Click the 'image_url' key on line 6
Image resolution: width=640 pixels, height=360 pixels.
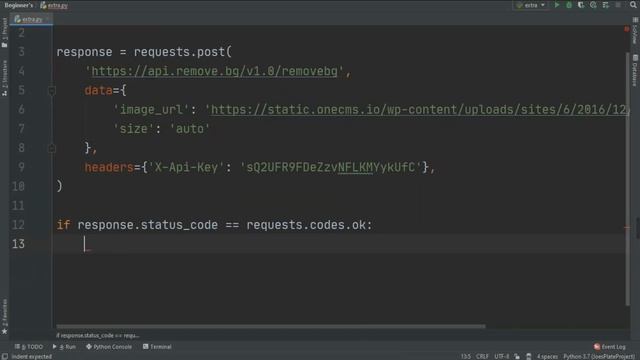pos(151,109)
